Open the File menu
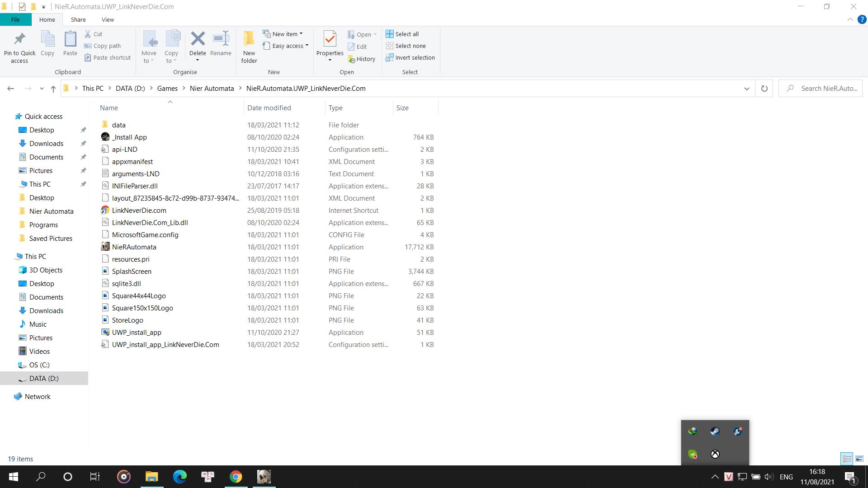The width and height of the screenshot is (868, 488). point(15,19)
